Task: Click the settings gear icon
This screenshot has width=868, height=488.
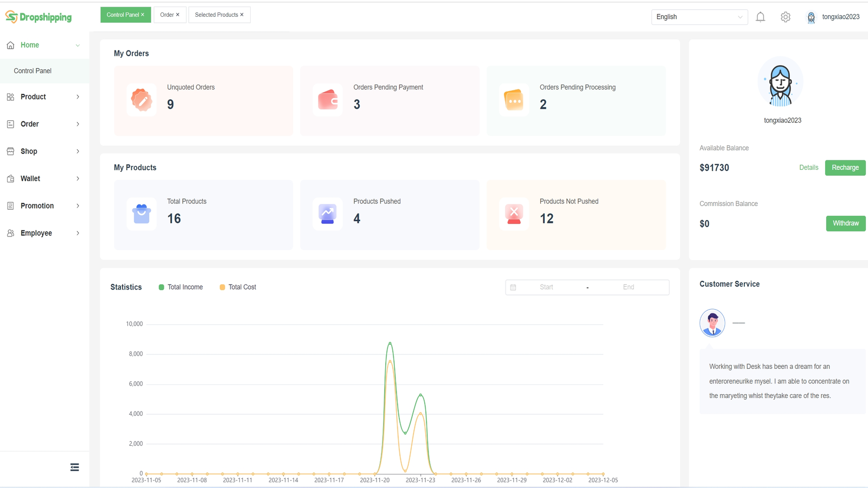Action: click(786, 17)
